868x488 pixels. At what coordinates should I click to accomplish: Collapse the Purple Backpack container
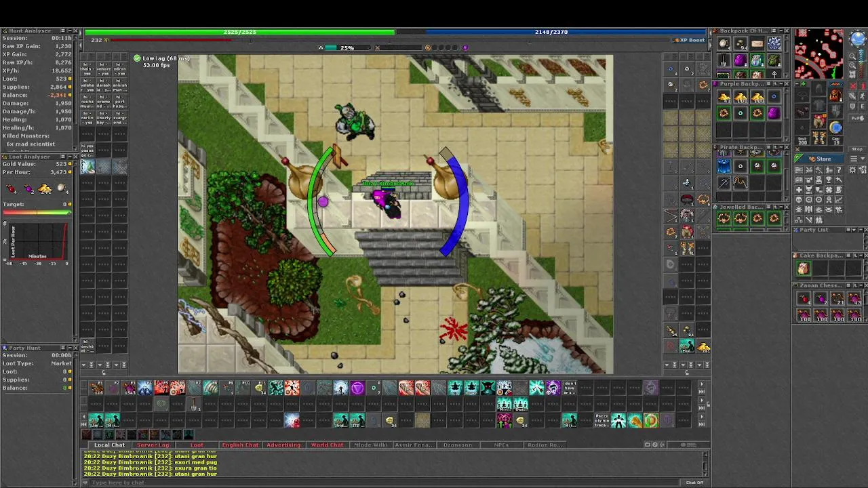click(x=781, y=83)
